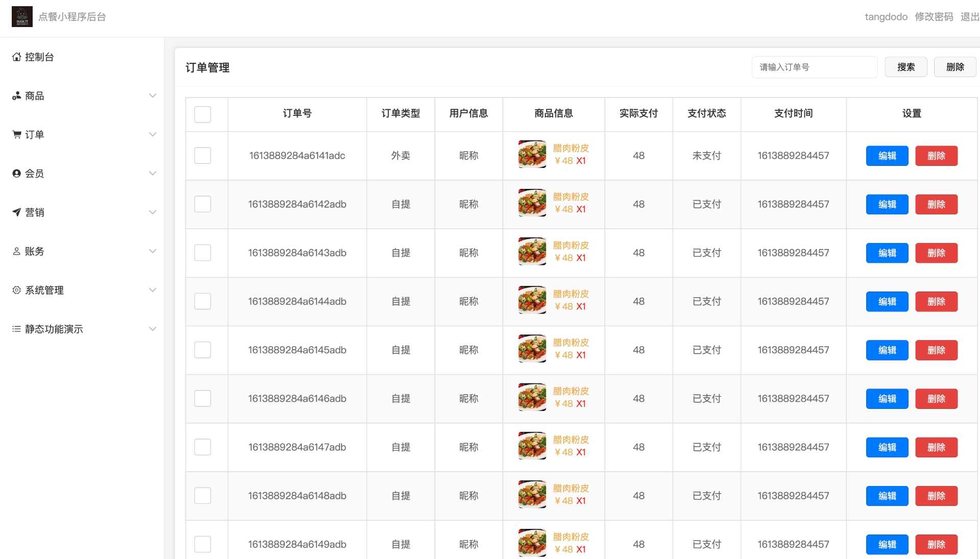Open the 订单 sidebar menu
This screenshot has width=980, height=559.
tap(35, 135)
